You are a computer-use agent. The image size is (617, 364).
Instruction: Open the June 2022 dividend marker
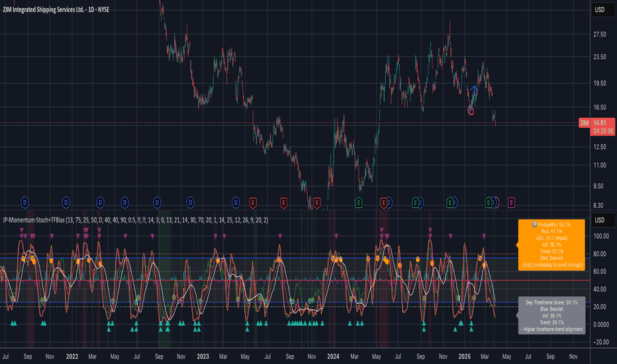[124, 203]
